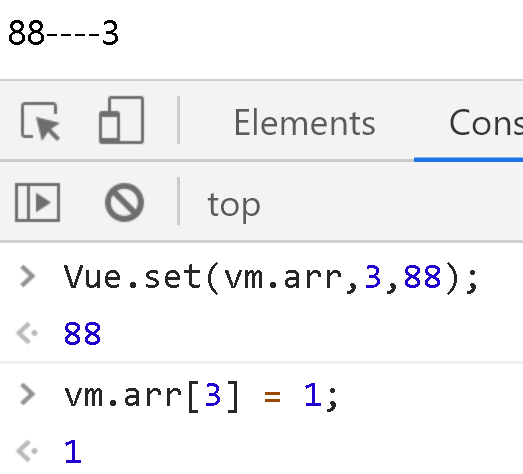Switch to the Console tab

click(x=486, y=123)
